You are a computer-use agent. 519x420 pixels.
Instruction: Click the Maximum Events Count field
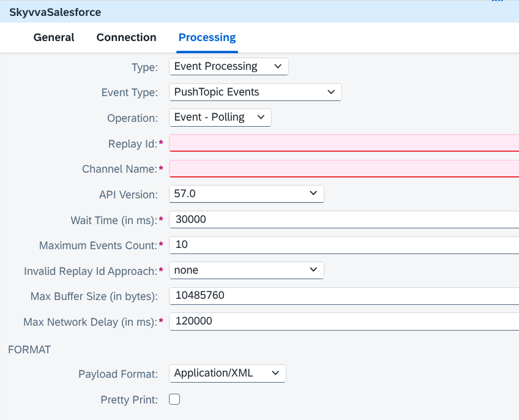click(344, 245)
